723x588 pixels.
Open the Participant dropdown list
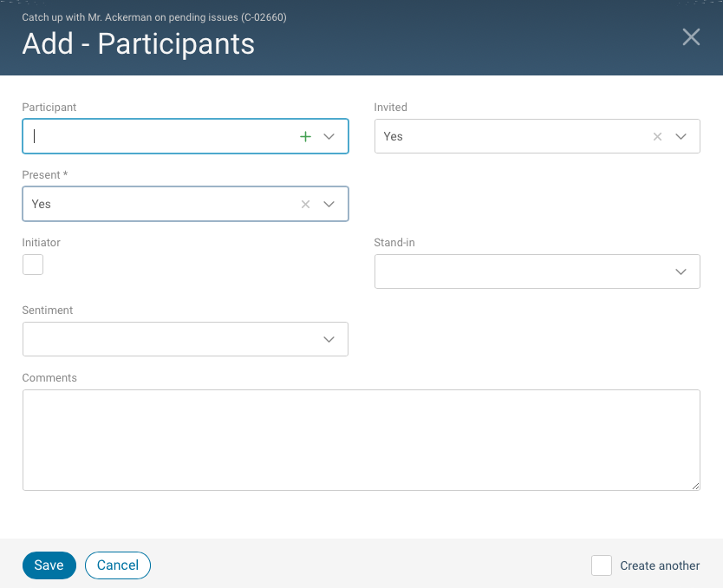pos(329,136)
